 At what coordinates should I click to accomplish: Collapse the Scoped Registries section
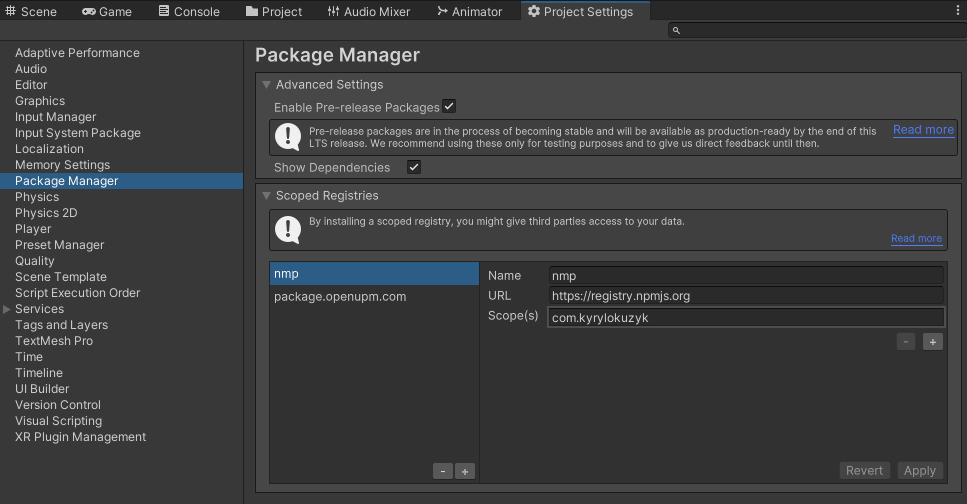[267, 196]
